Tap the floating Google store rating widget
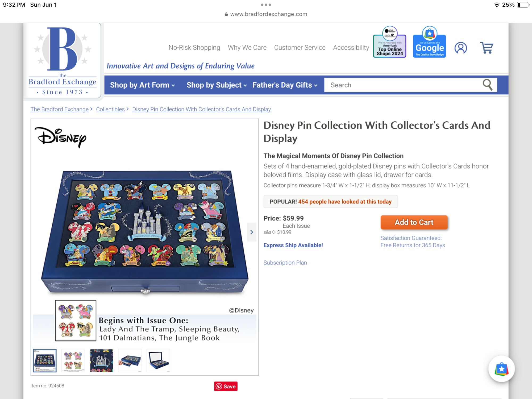Image resolution: width=532 pixels, height=399 pixels. (x=501, y=369)
